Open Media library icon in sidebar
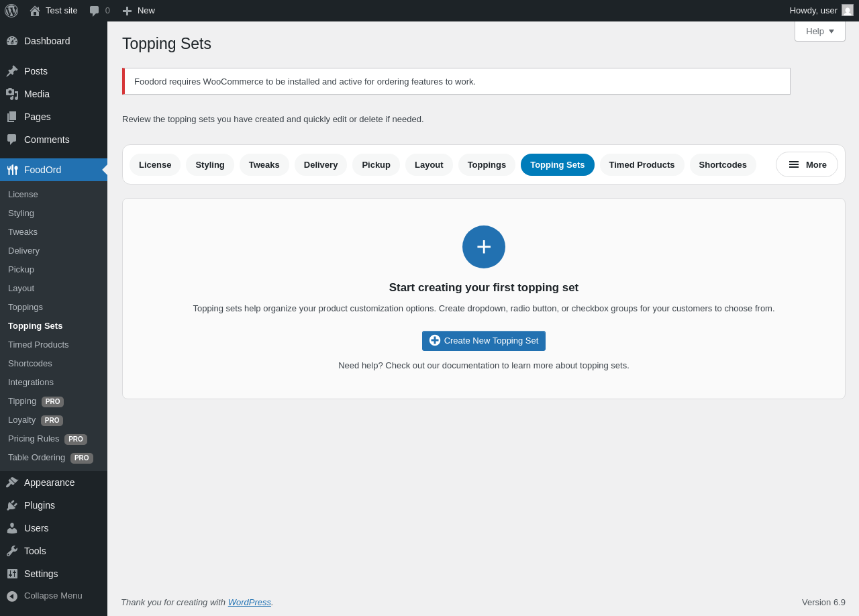This screenshot has width=859, height=616. click(12, 94)
